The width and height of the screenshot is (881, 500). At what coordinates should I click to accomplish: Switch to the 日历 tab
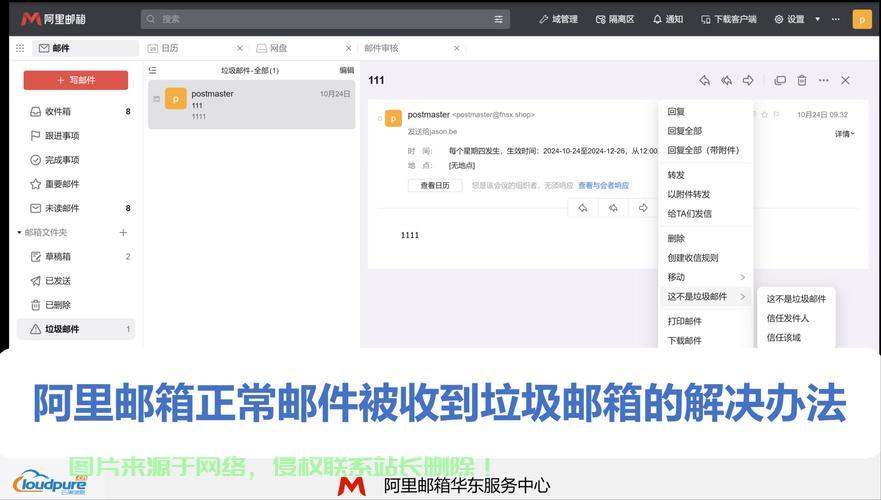[x=163, y=48]
